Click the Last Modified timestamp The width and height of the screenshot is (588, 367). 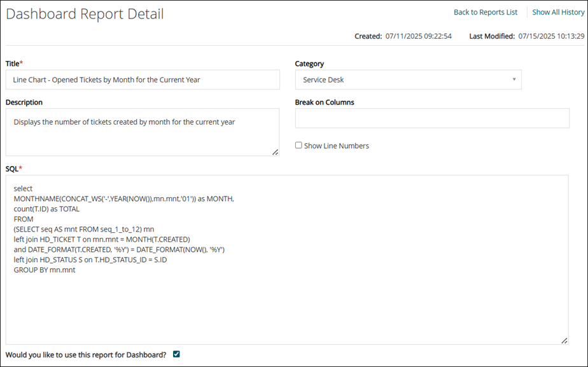click(x=551, y=36)
